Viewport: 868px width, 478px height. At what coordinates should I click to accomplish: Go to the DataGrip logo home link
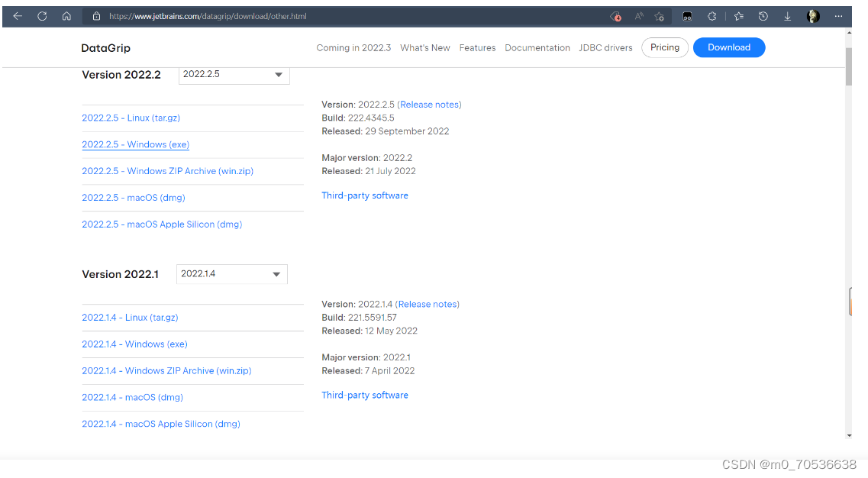pyautogui.click(x=105, y=48)
